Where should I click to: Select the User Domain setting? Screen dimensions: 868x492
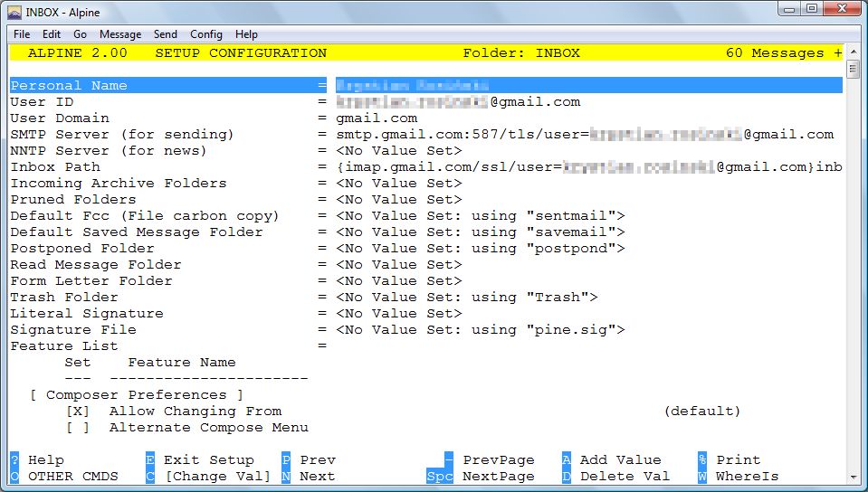(x=60, y=118)
